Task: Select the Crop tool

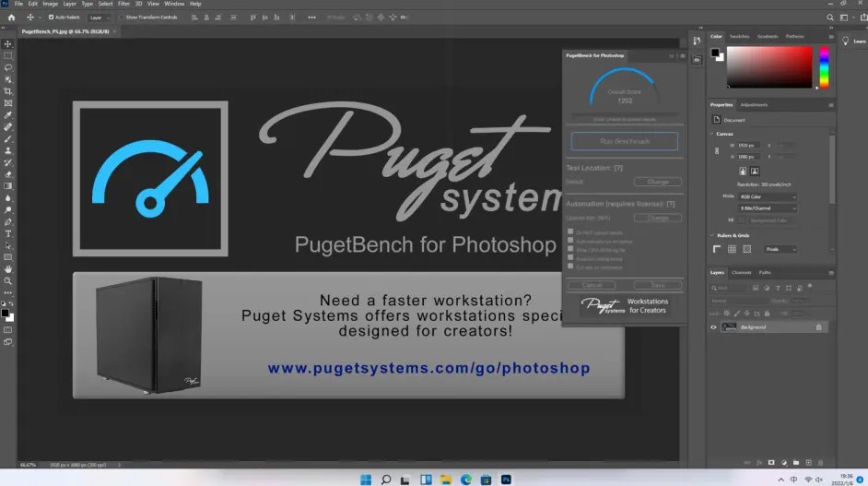Action: (x=7, y=91)
